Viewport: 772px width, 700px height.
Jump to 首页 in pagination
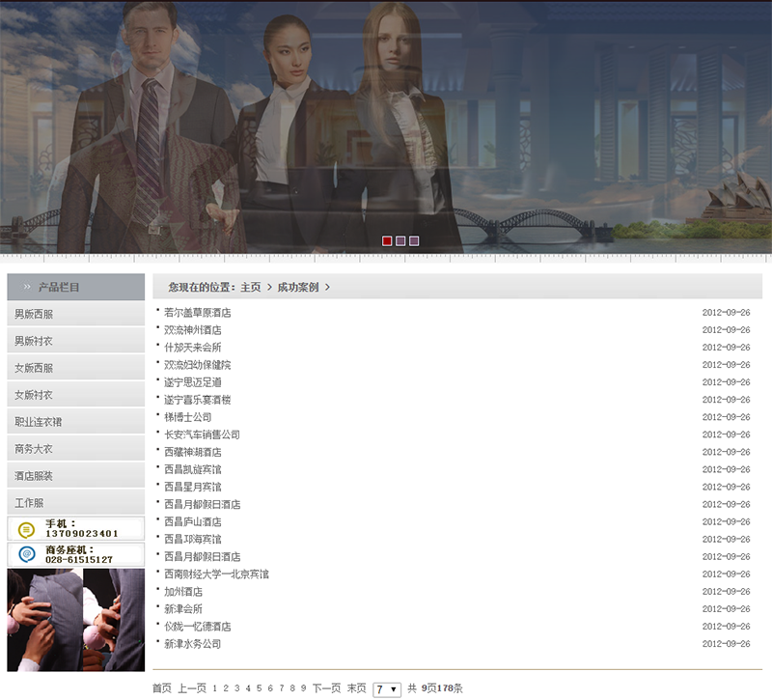click(161, 688)
